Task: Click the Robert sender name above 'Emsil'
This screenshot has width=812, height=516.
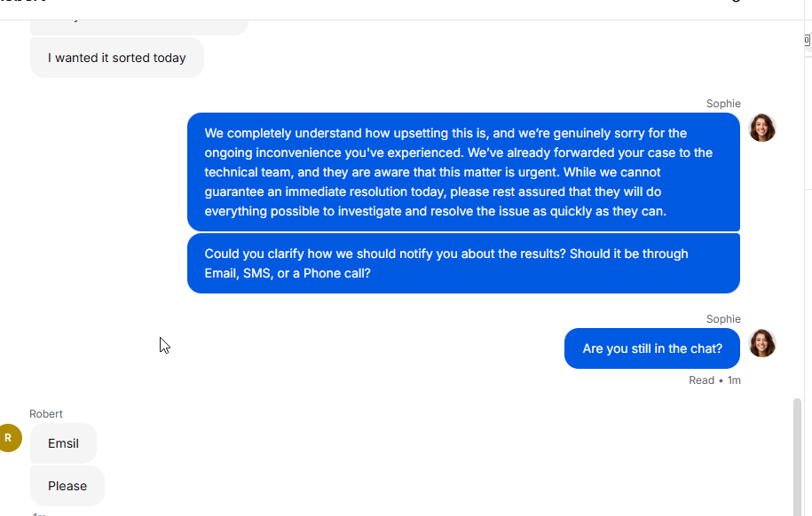Action: point(46,414)
